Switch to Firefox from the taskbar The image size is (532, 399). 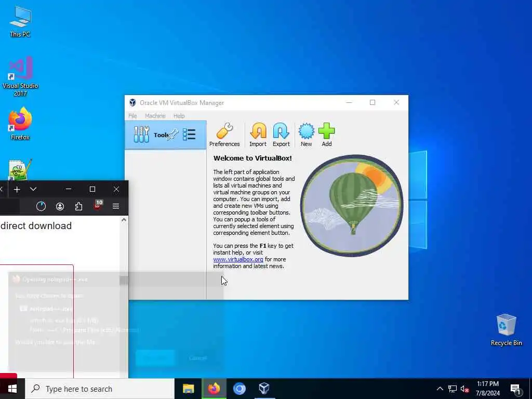click(214, 389)
